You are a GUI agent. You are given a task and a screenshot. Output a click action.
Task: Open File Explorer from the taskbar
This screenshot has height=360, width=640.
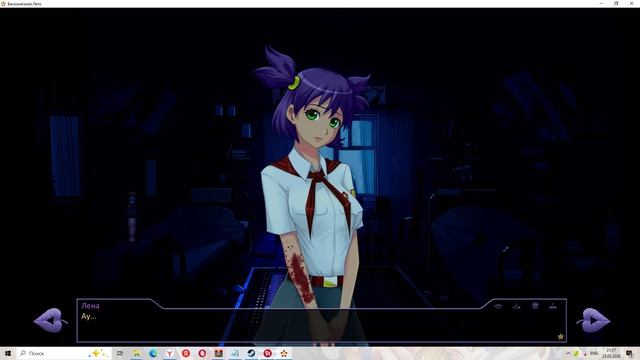(x=136, y=353)
